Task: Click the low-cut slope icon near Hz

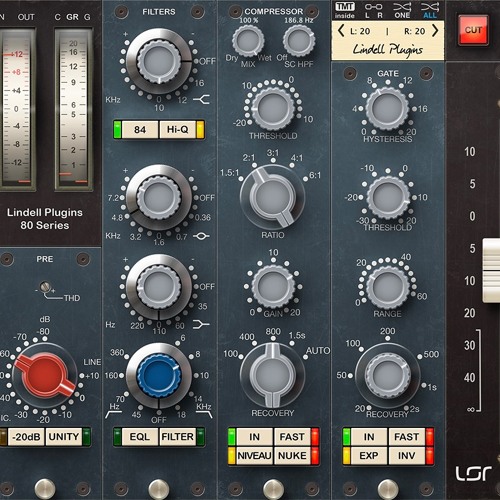Action: pos(114,414)
